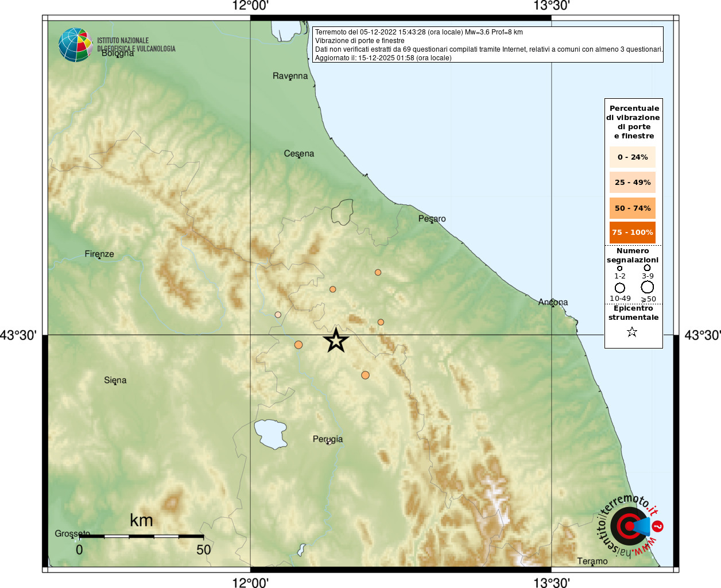Click the 1-2 reports legend circle

pyautogui.click(x=619, y=268)
